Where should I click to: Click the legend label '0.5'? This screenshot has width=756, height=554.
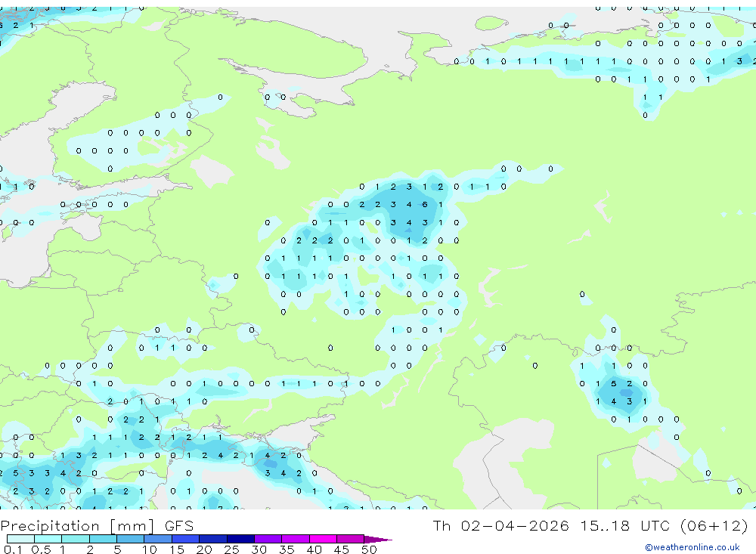coord(41,549)
